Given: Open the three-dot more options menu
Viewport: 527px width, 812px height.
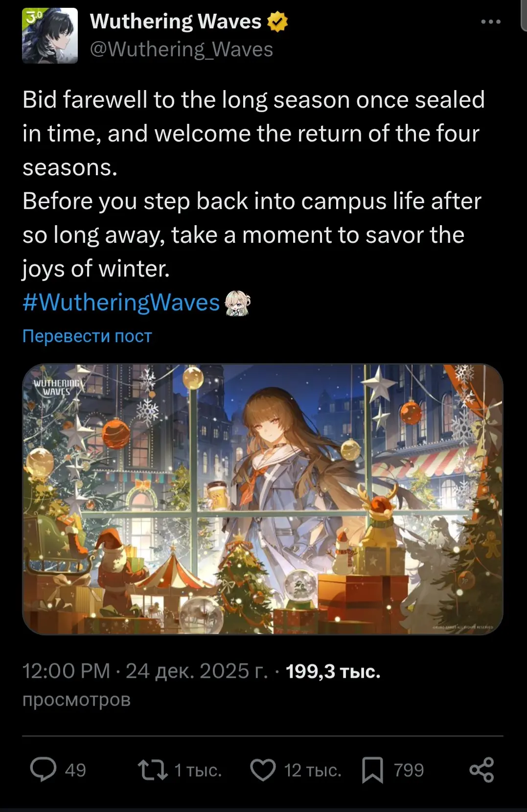Looking at the screenshot, I should (491, 22).
